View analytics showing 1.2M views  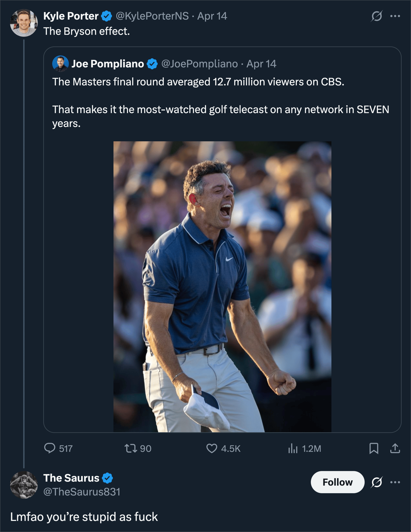293,448
